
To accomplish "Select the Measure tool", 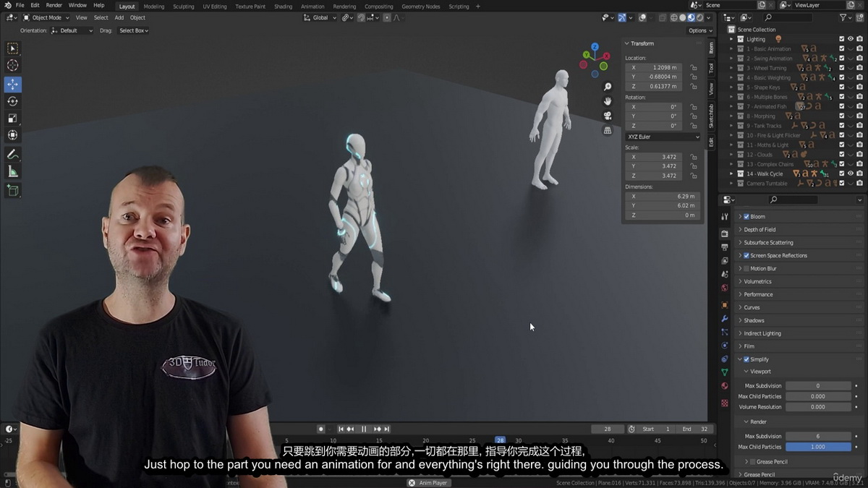I will coord(13,172).
